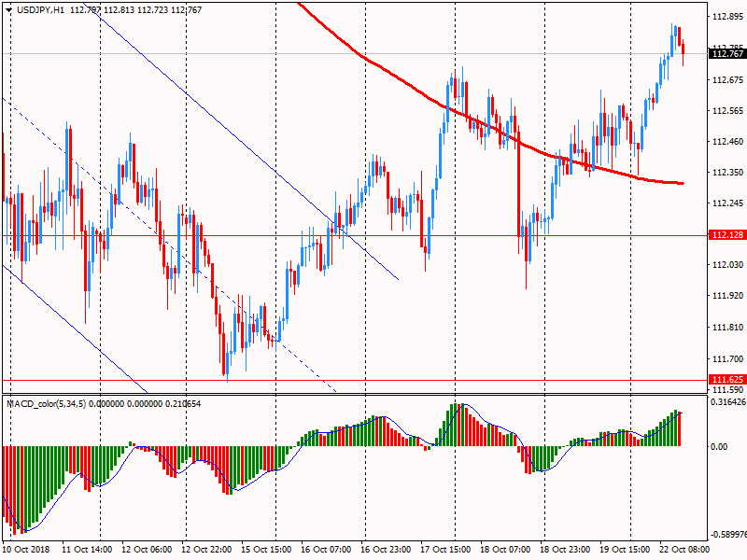
Task: Select the 112.350 price scale value
Action: 727,173
